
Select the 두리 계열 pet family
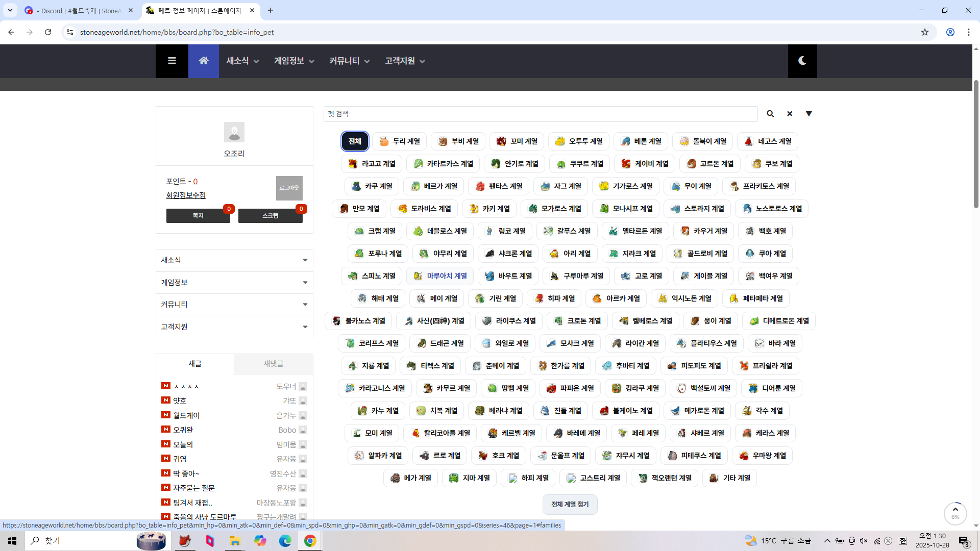(x=400, y=141)
